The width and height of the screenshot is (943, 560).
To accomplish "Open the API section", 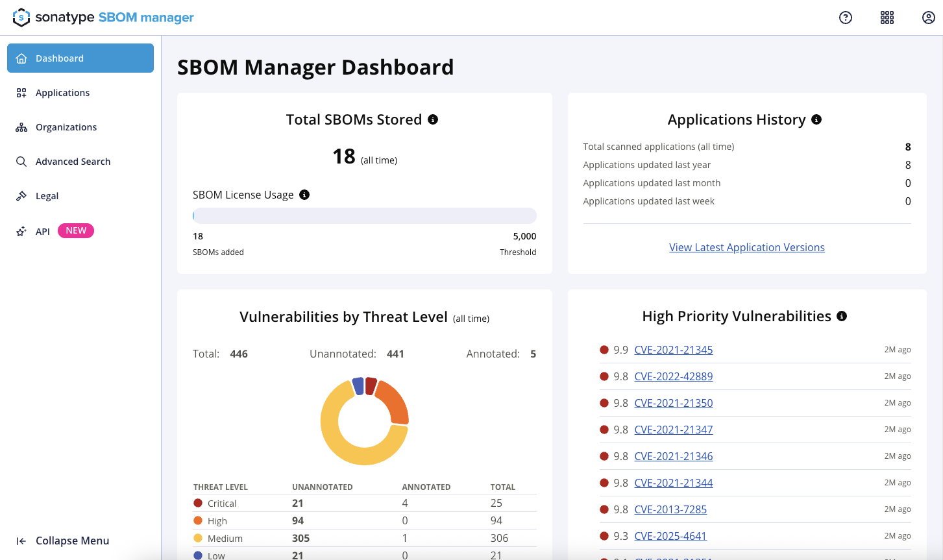I will tap(43, 231).
